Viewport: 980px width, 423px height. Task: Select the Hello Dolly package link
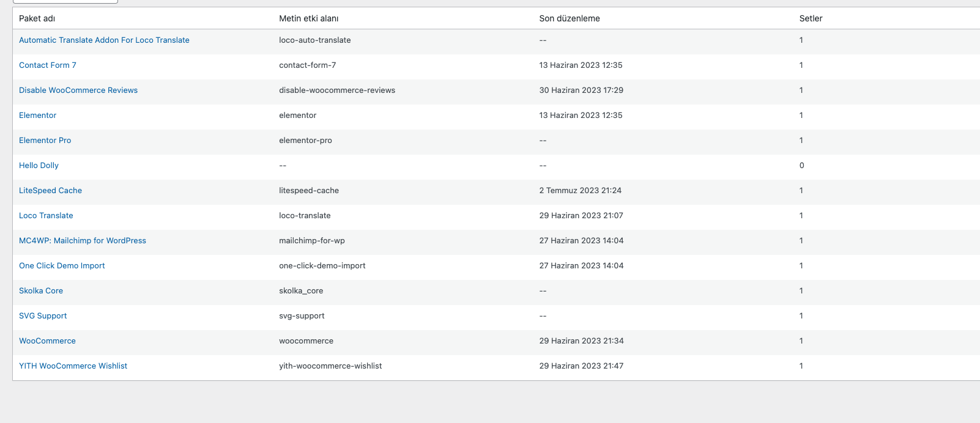coord(39,166)
